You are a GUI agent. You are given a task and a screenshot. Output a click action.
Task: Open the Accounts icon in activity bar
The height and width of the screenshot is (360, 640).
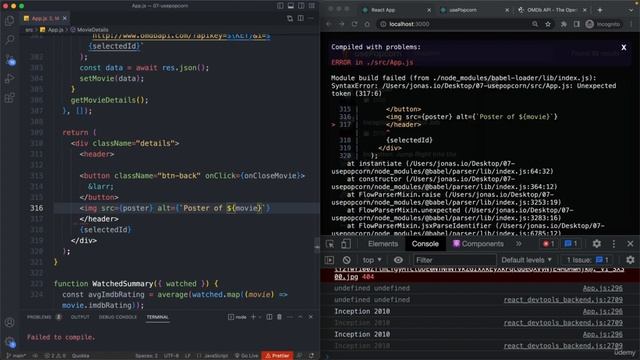click(x=9, y=322)
